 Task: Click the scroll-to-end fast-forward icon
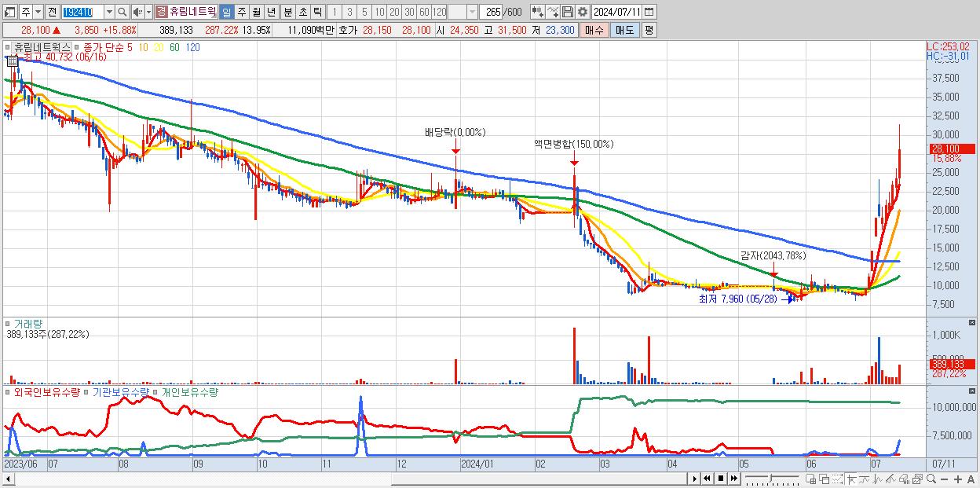tap(734, 479)
